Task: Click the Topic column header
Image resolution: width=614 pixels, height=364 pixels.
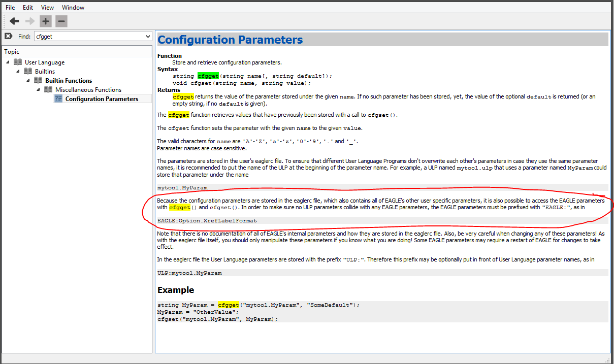Action: (77, 51)
